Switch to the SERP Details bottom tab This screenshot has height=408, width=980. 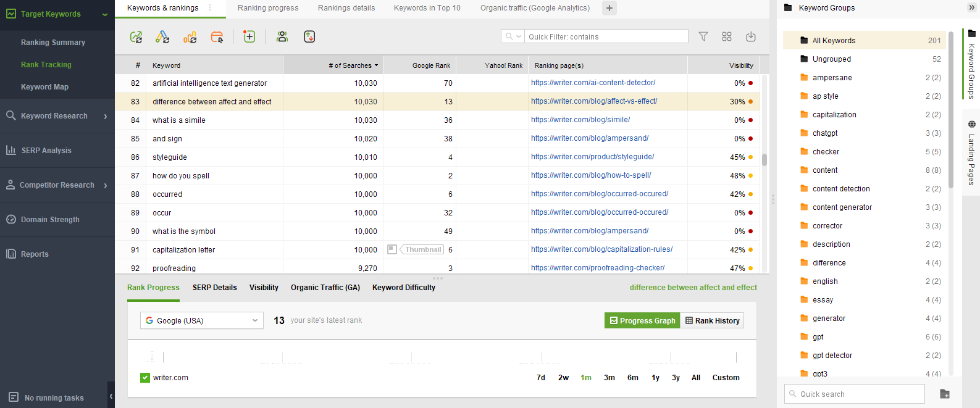tap(215, 288)
